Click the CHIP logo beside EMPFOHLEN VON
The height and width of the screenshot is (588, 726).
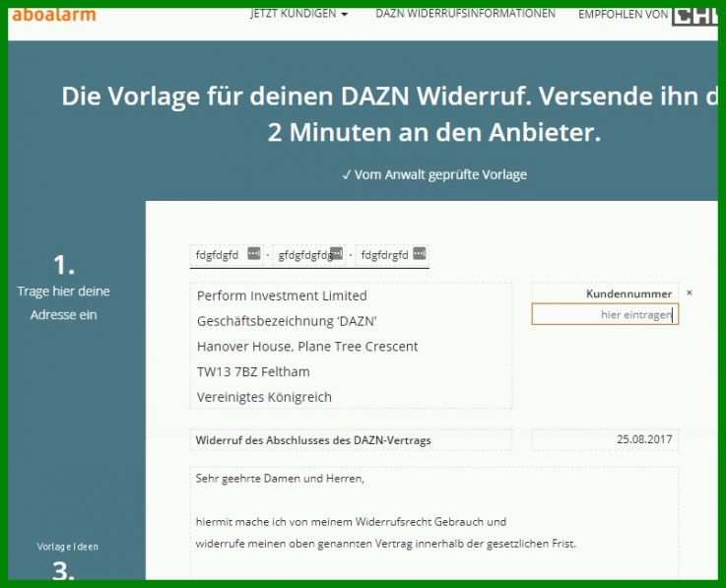click(x=694, y=16)
